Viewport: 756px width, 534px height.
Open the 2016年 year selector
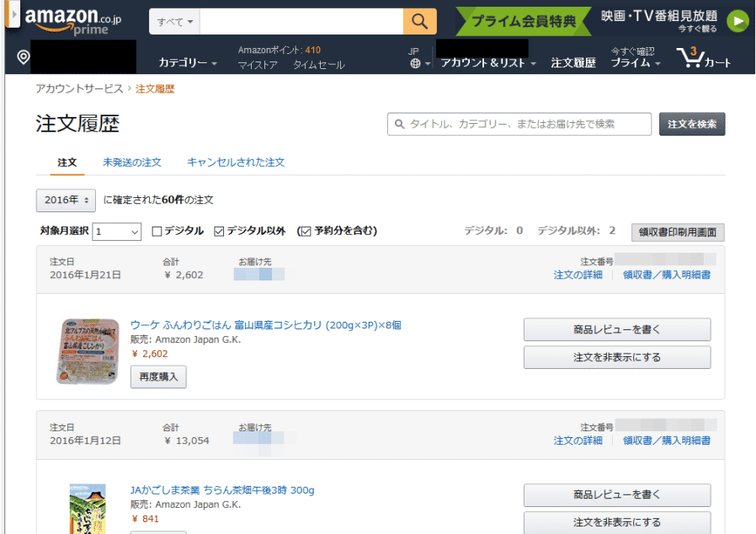pos(66,200)
